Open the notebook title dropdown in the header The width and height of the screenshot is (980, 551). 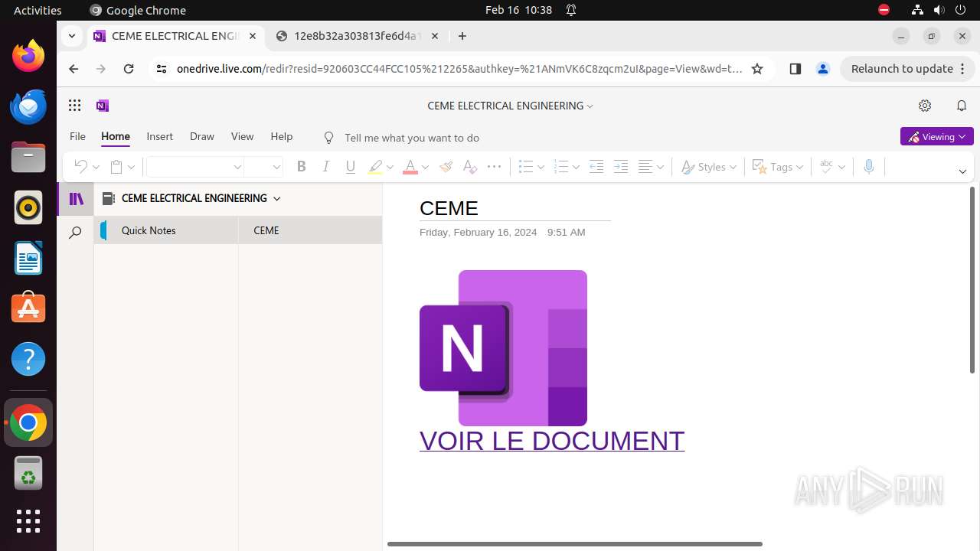point(510,106)
